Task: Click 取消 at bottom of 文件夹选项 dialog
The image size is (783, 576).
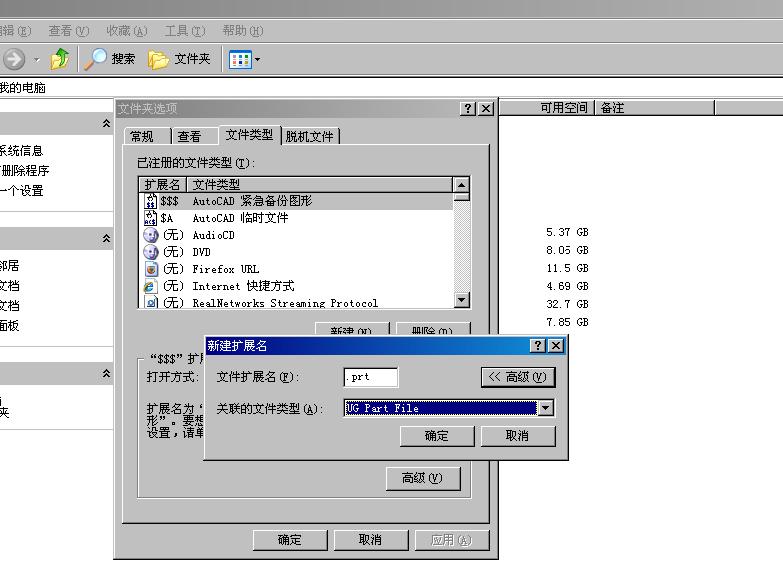Action: (371, 540)
